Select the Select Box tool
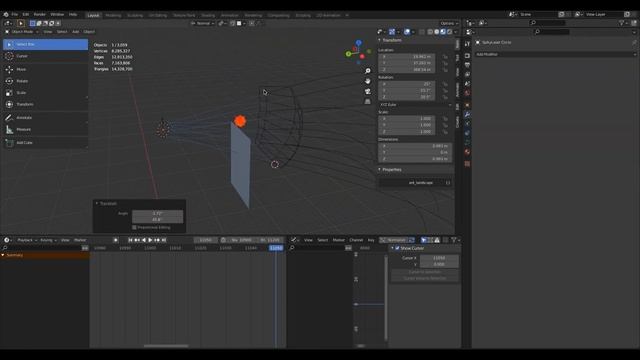640x360 pixels. point(45,44)
